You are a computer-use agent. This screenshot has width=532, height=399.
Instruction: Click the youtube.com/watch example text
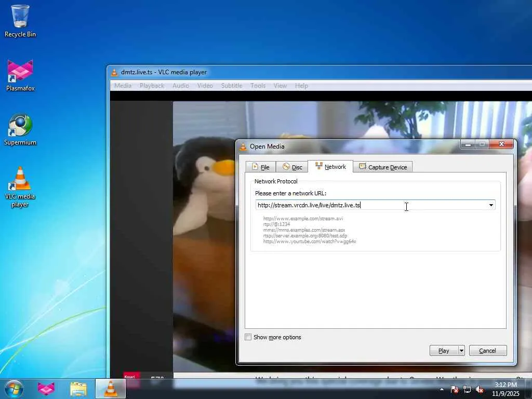tap(310, 242)
